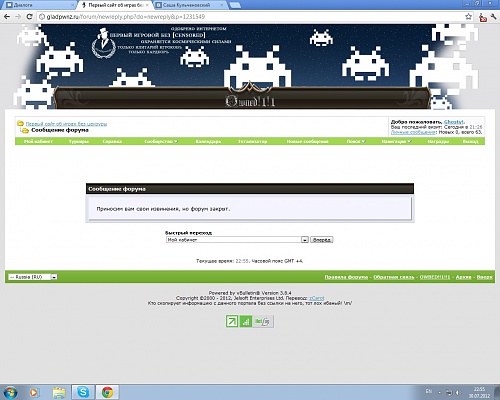Follow the Правила форума footer link

tap(346, 277)
